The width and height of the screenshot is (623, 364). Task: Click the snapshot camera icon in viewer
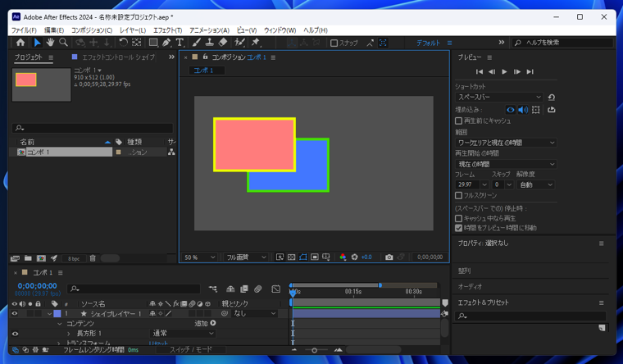pos(389,257)
